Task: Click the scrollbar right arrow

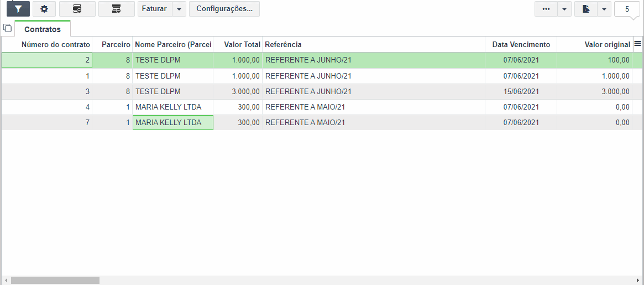Action: (638, 281)
